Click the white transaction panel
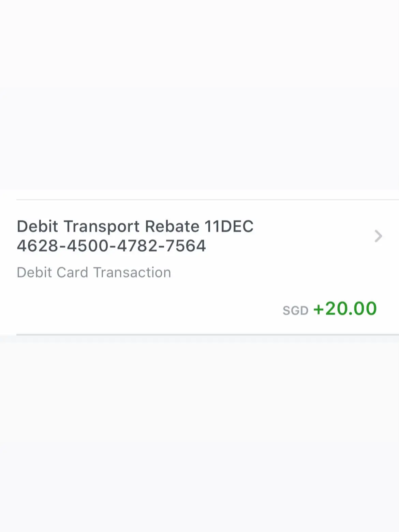The width and height of the screenshot is (399, 532). (x=199, y=266)
